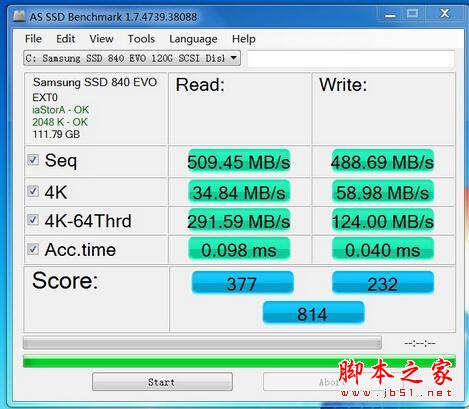Image resolution: width=469 pixels, height=409 pixels.
Task: Click the total score 814 box
Action: pyautogui.click(x=313, y=313)
